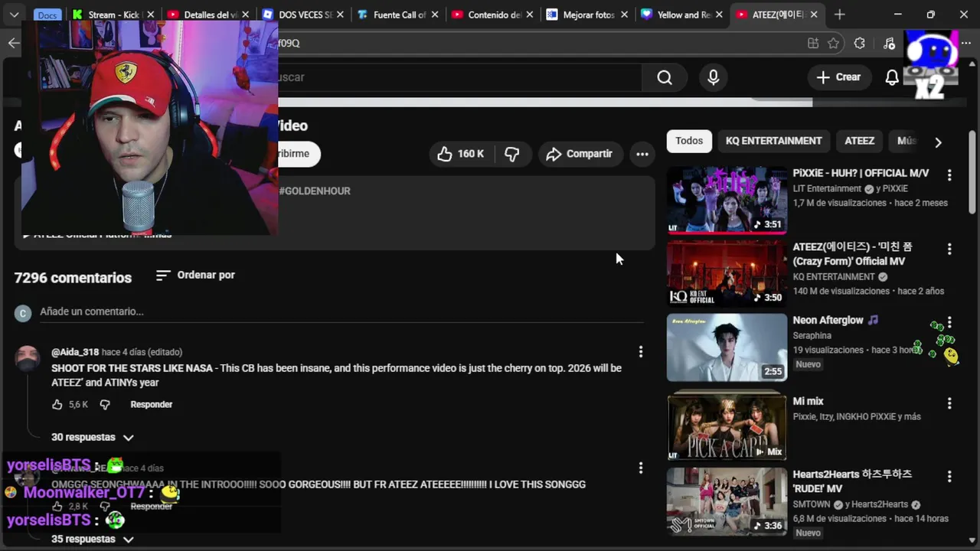Open tab search dropdown arrow
The height and width of the screenshot is (551, 980).
(14, 15)
